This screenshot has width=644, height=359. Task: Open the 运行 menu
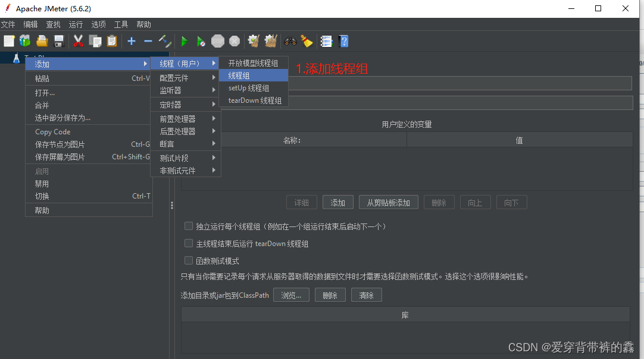76,24
